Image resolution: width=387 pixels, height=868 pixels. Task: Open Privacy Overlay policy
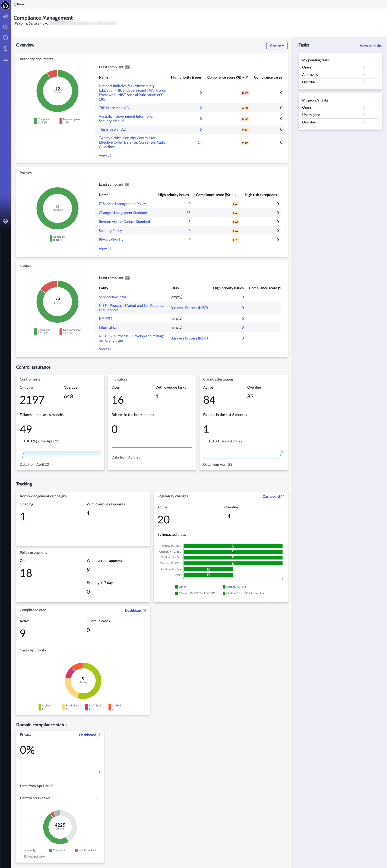[111, 240]
